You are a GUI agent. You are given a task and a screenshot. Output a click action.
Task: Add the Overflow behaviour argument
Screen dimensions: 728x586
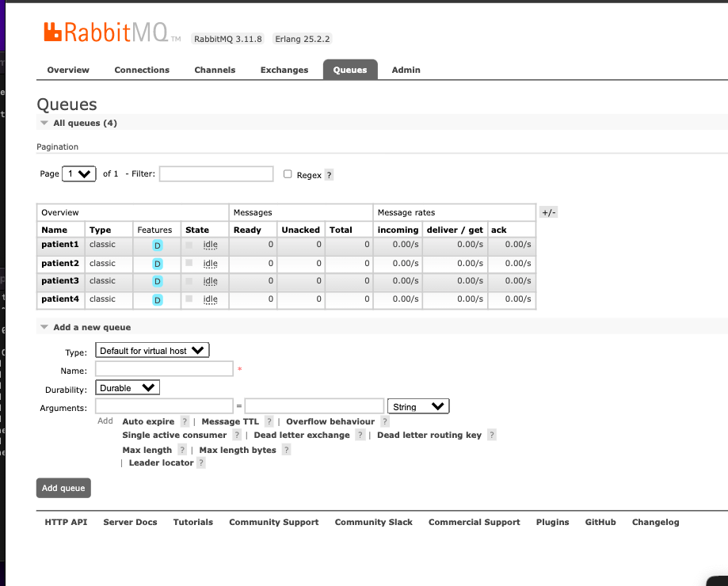pos(330,421)
